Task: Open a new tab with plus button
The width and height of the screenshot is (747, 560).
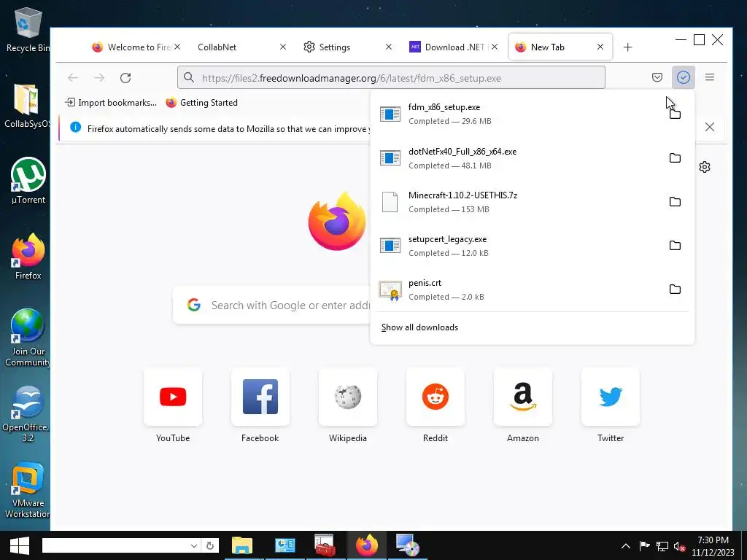Action: pos(627,47)
